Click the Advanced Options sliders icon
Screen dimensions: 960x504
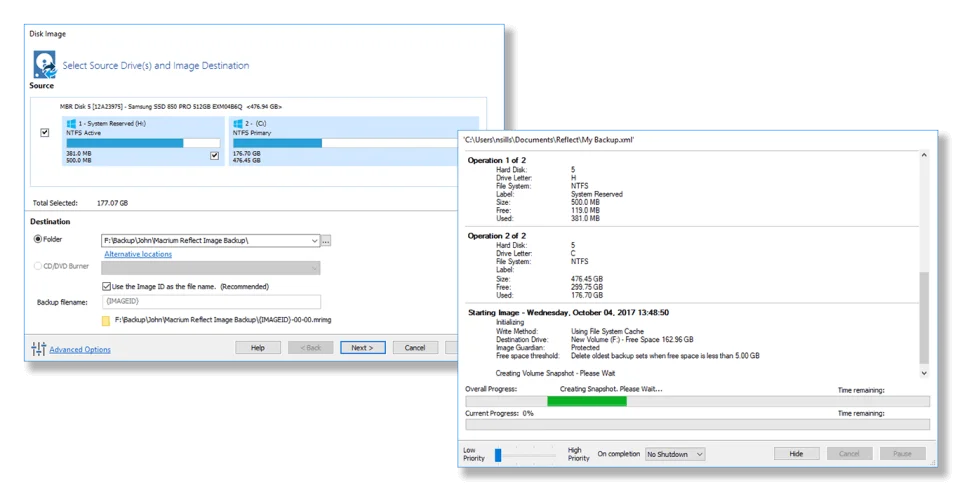tap(39, 348)
